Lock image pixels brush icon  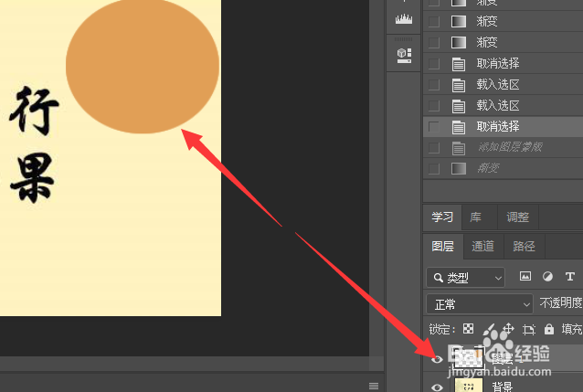pos(489,329)
